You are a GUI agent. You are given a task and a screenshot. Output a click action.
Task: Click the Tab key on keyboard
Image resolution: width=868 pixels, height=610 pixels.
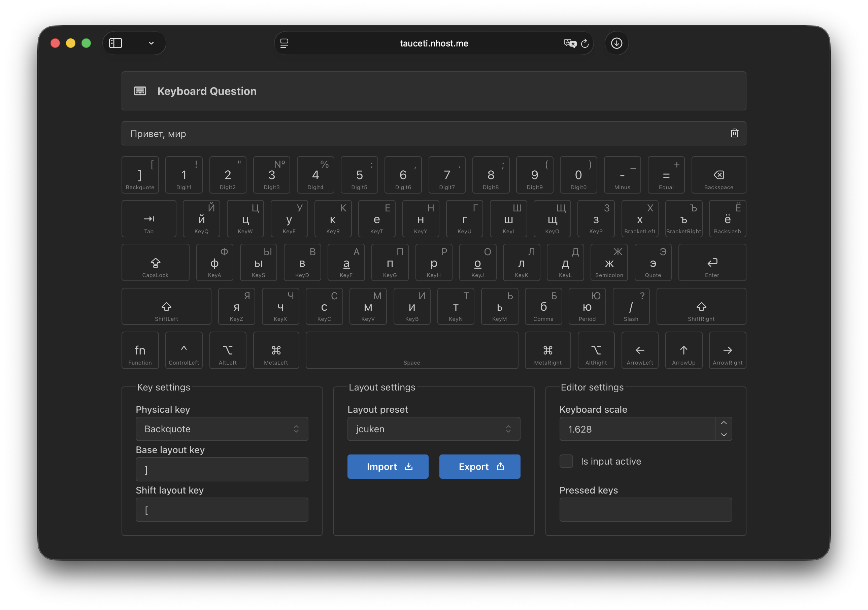point(148,218)
